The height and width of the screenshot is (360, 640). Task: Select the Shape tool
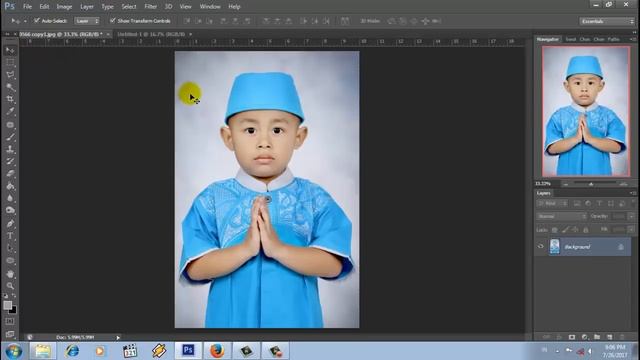(x=10, y=260)
